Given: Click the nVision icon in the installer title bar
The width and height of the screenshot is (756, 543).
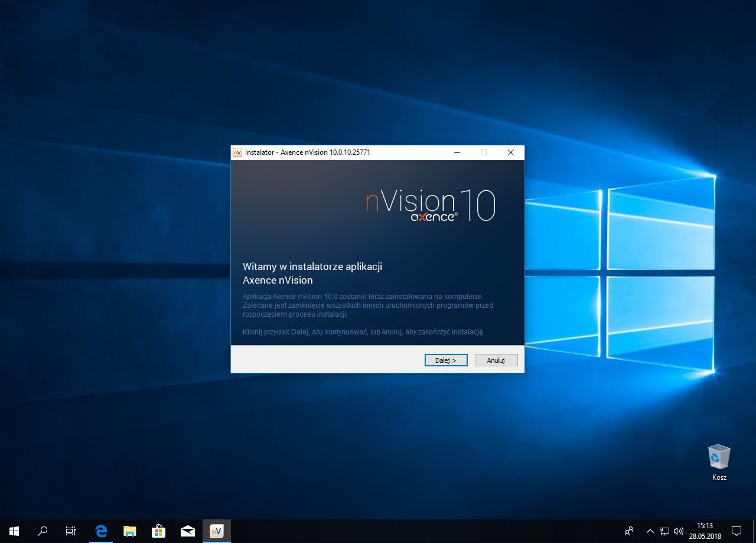Looking at the screenshot, I should tap(238, 152).
